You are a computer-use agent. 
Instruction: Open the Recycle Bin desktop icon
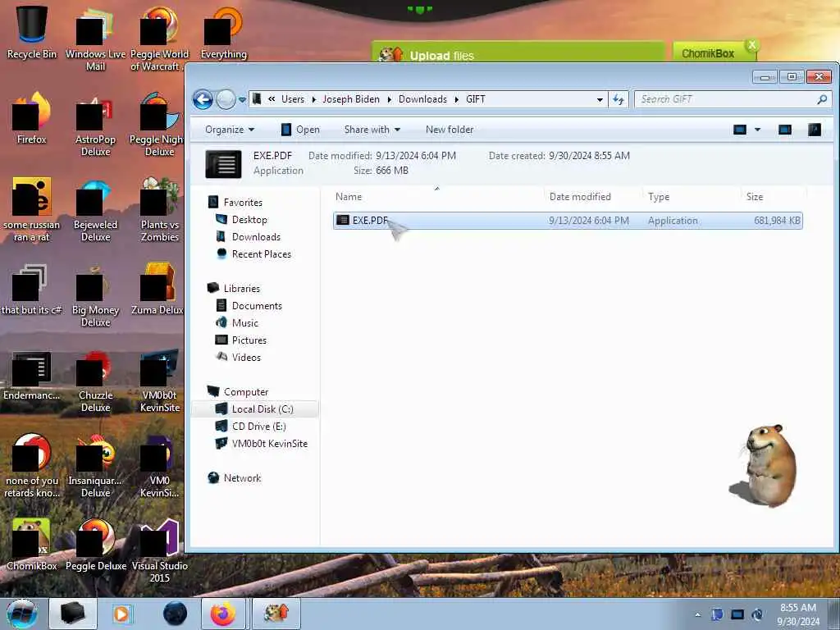pyautogui.click(x=32, y=32)
